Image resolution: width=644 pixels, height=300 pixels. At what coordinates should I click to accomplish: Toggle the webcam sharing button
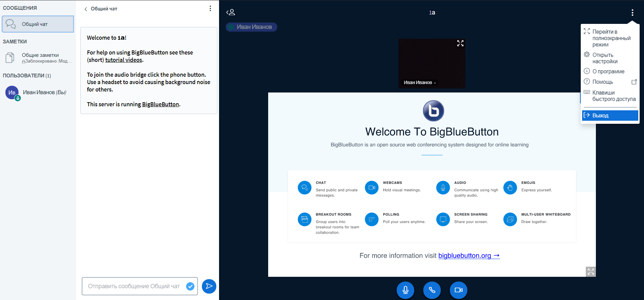(458, 290)
